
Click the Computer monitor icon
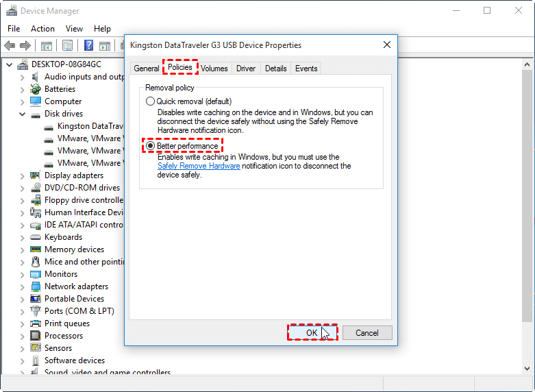36,101
